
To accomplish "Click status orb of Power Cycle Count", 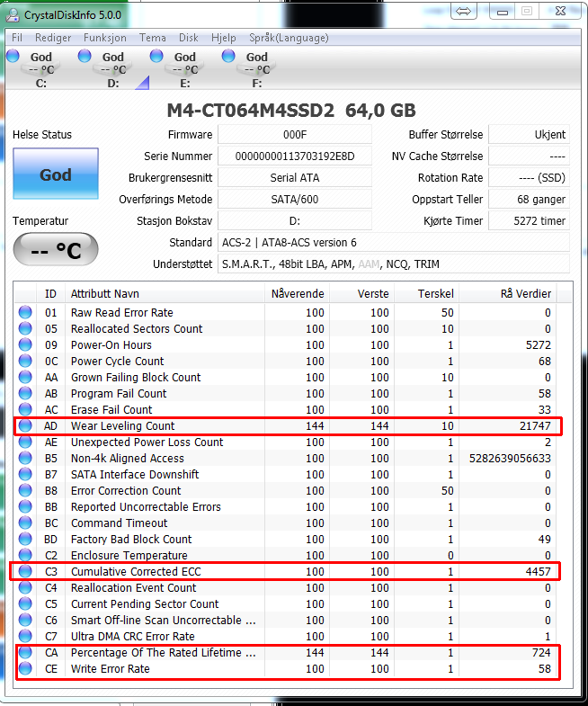I will 25,361.
